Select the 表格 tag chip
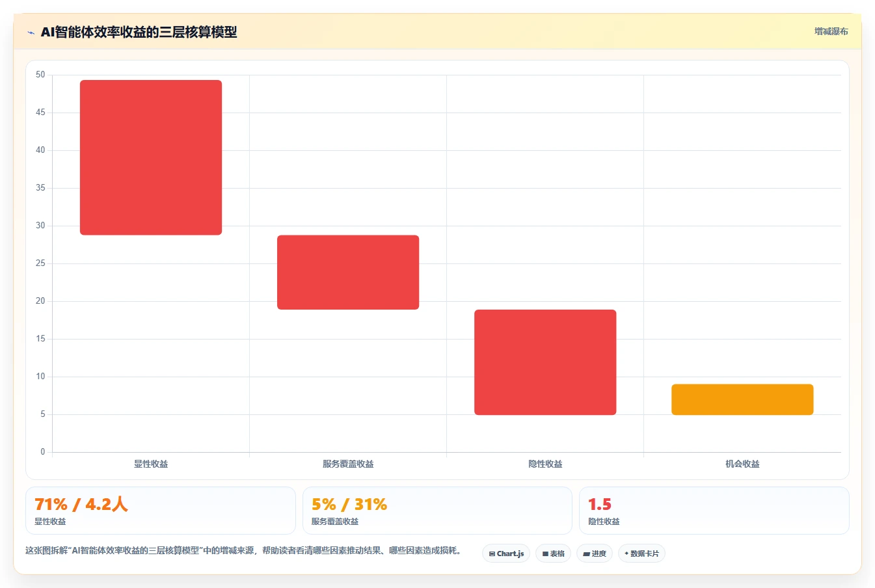 pos(553,554)
